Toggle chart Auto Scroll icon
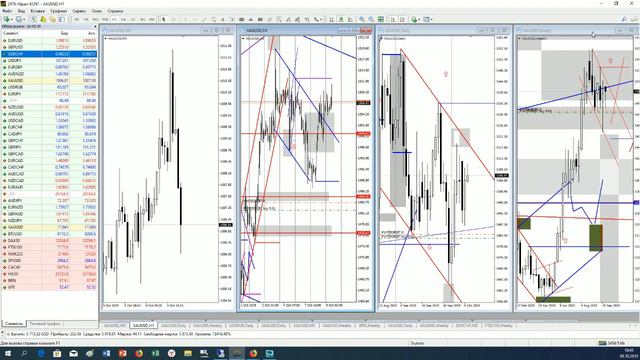The width and height of the screenshot is (640, 360). pyautogui.click(x=393, y=19)
